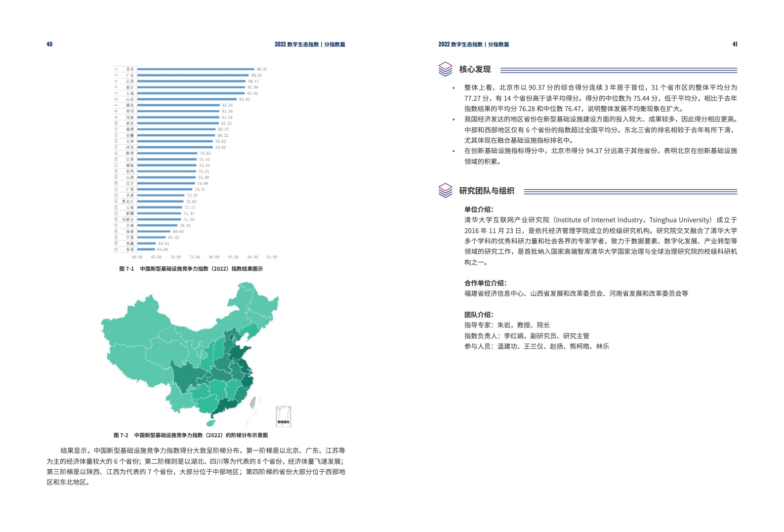Select the 研究团队与组织 section heading
The width and height of the screenshot is (784, 532).
487,191
